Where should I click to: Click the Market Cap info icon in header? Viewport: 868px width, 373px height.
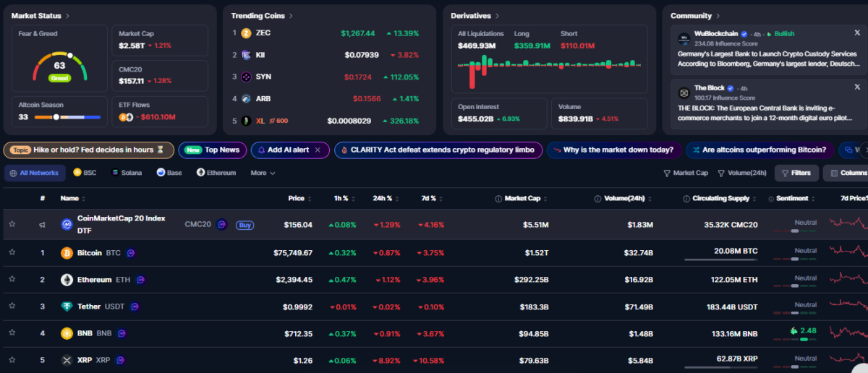click(x=498, y=198)
